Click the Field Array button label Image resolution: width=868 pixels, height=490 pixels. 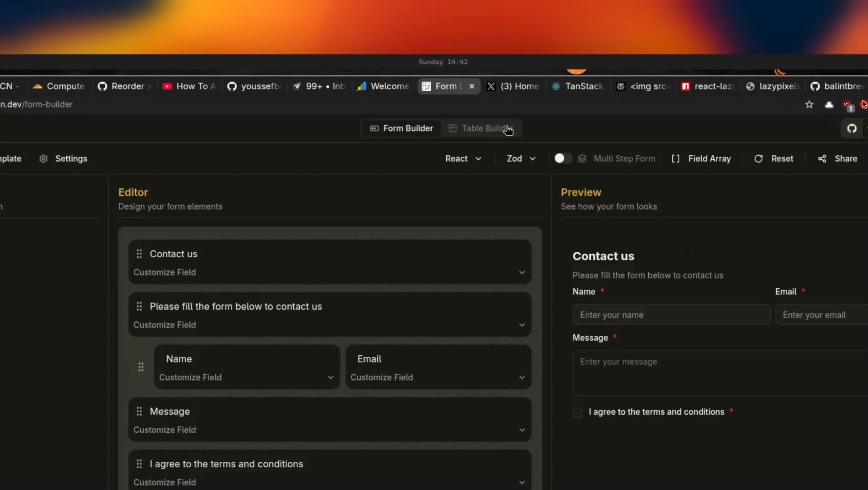(710, 158)
